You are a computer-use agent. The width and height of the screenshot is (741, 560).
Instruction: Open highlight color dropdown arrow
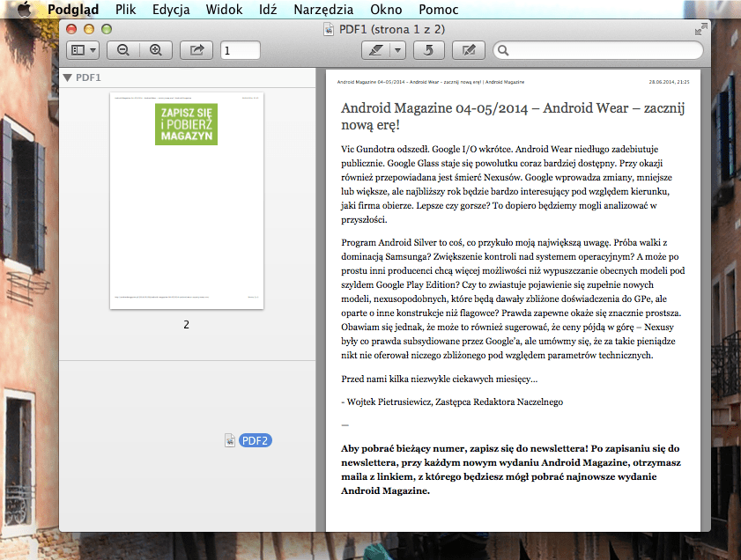click(x=398, y=50)
